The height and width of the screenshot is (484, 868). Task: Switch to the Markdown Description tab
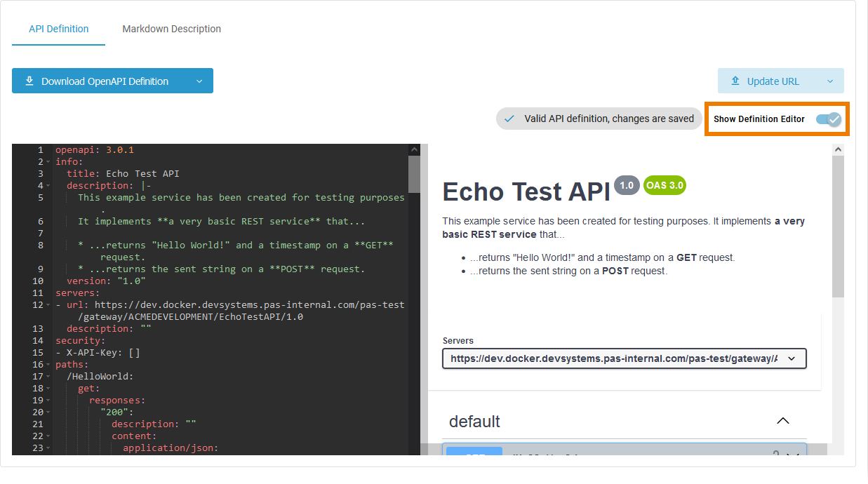pyautogui.click(x=171, y=29)
